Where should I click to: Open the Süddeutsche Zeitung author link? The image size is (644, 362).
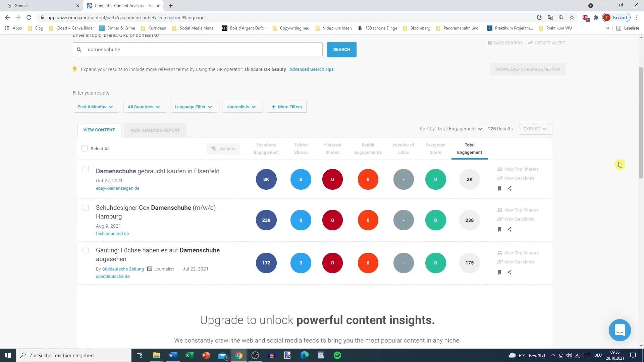[123, 269]
